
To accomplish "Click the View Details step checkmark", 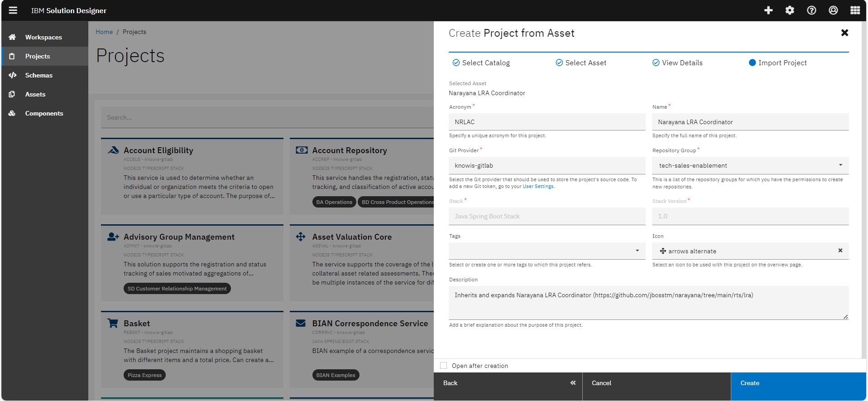I will point(656,63).
